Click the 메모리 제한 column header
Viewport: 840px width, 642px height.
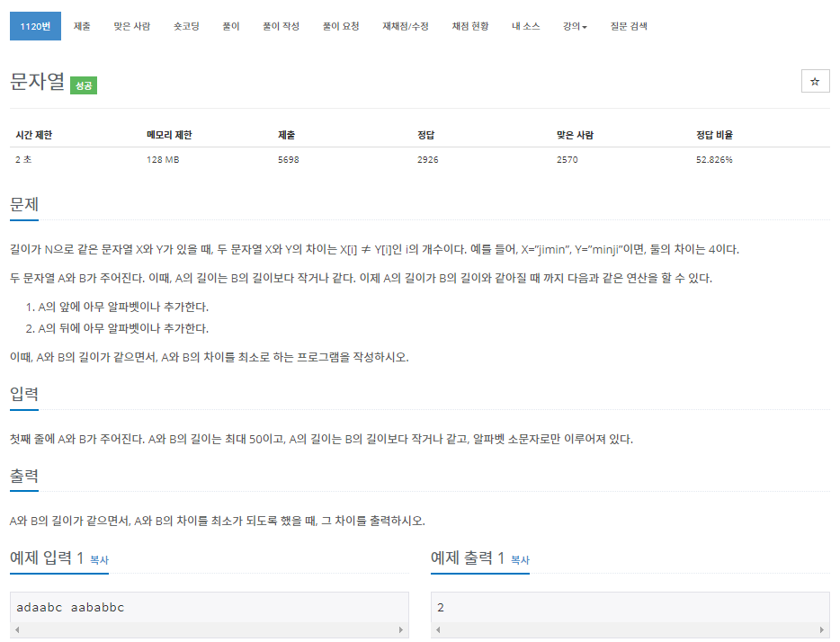[169, 135]
